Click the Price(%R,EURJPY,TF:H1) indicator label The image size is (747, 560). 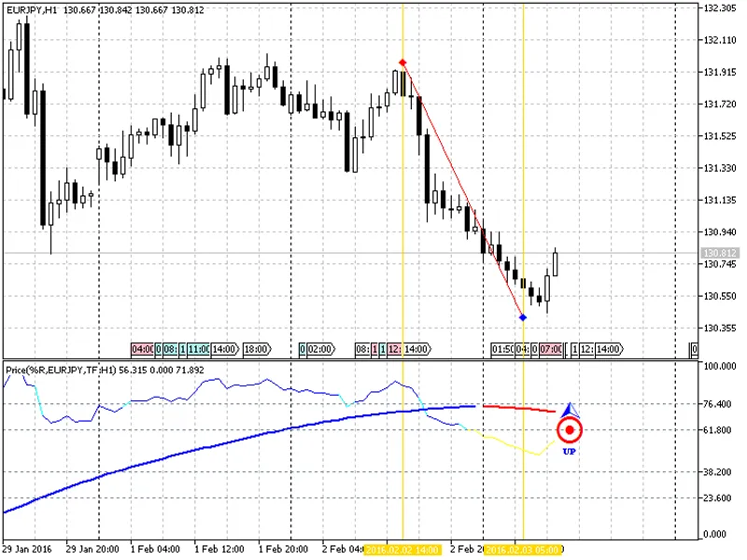coord(61,370)
